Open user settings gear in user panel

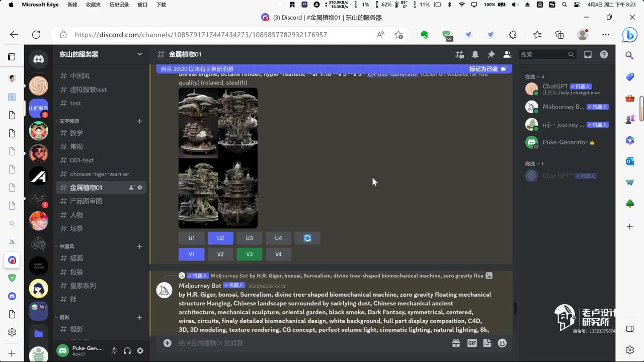(x=140, y=351)
